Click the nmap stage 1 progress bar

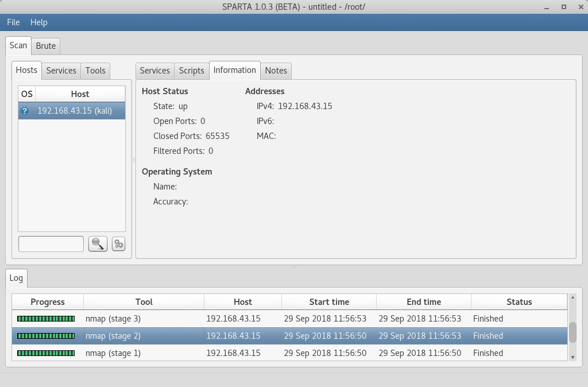pos(46,353)
